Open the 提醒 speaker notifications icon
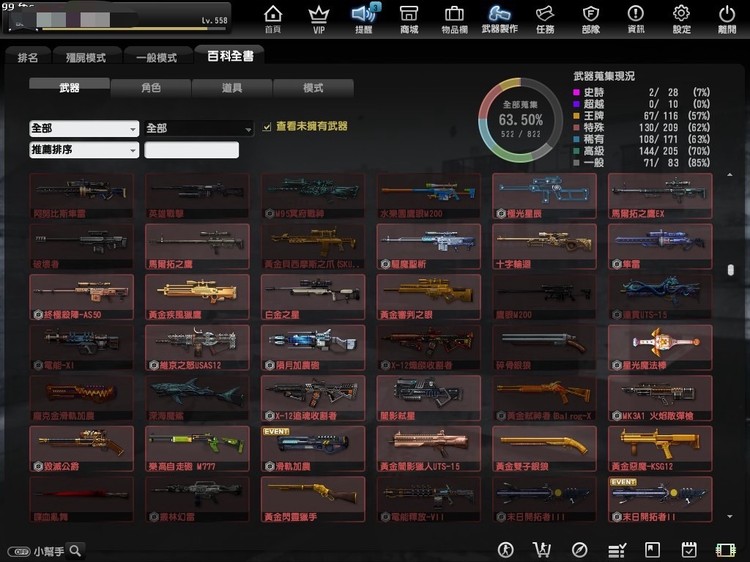This screenshot has width=750, height=562. pos(364,19)
